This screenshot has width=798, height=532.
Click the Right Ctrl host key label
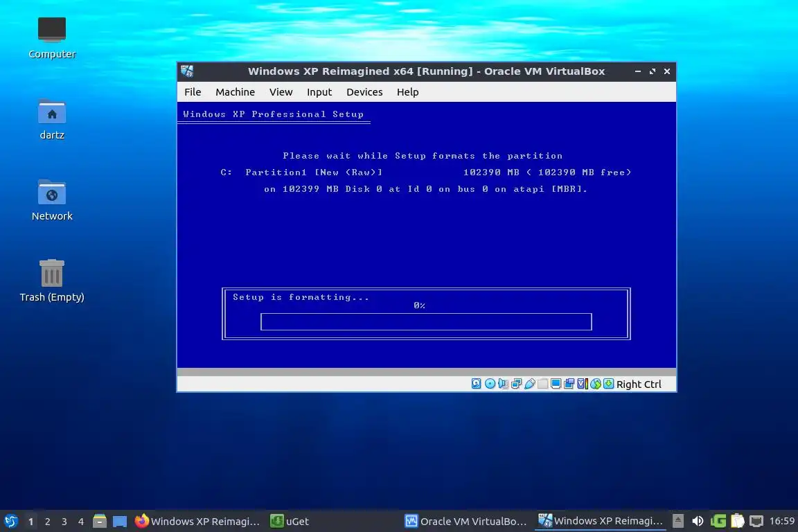click(639, 384)
